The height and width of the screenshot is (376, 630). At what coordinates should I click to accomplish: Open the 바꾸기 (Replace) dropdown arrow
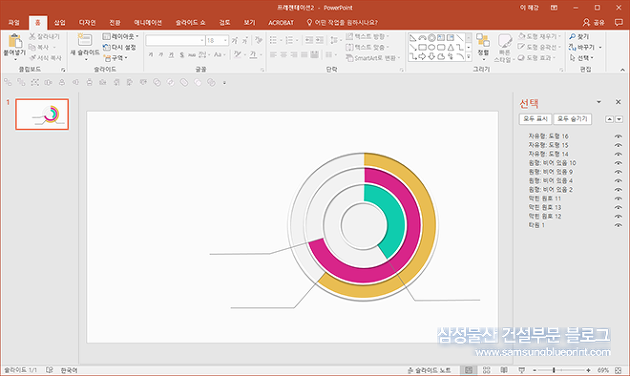click(600, 47)
